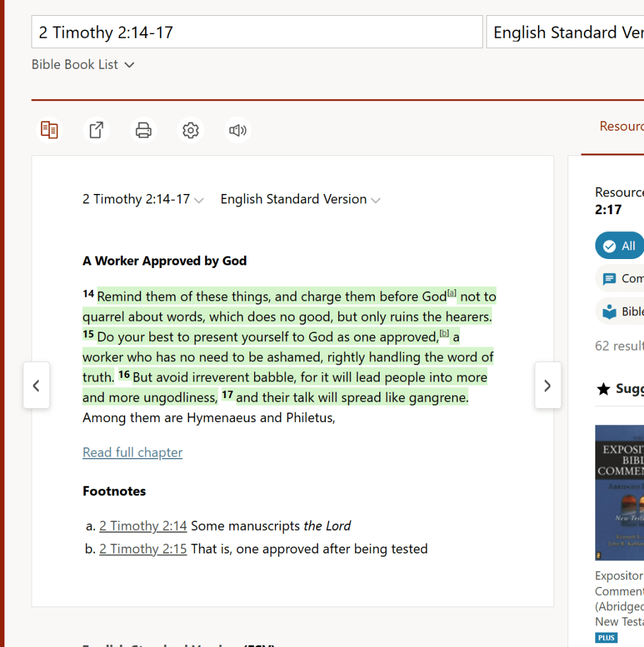Open passage in new window icon
The height and width of the screenshot is (647, 644).
96,130
